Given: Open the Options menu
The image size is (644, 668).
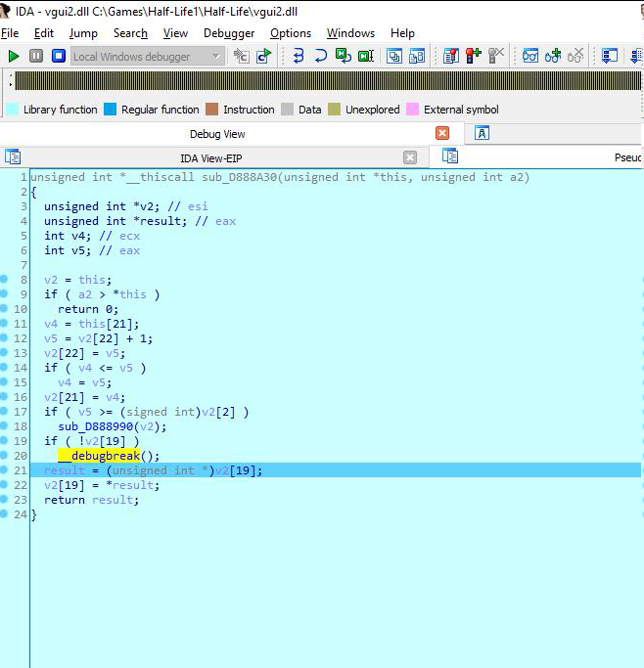Looking at the screenshot, I should click(291, 33).
